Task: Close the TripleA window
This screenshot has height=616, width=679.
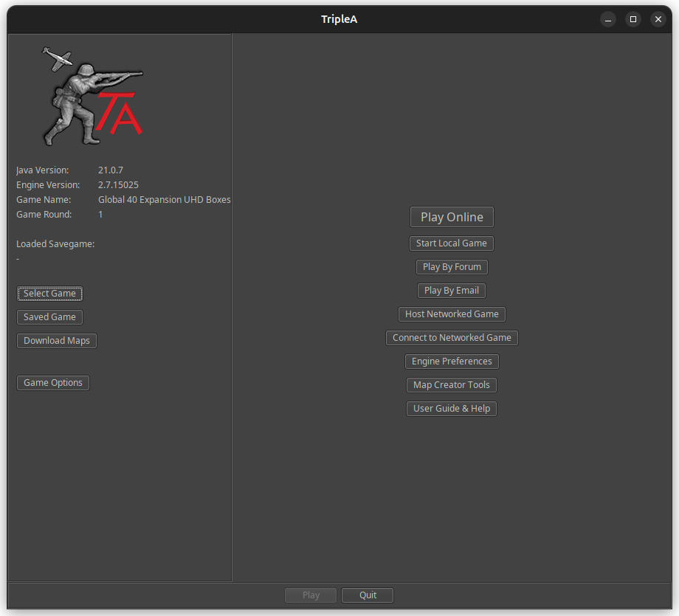Action: click(x=658, y=19)
